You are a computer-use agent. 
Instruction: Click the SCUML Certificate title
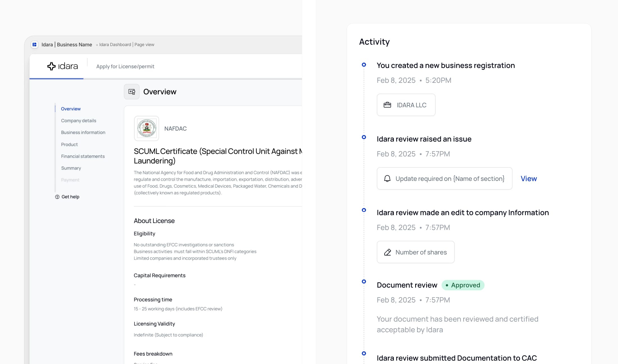(218, 156)
